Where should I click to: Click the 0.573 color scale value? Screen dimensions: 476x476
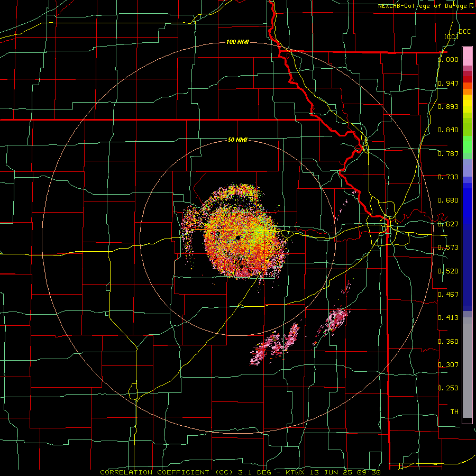448,248
